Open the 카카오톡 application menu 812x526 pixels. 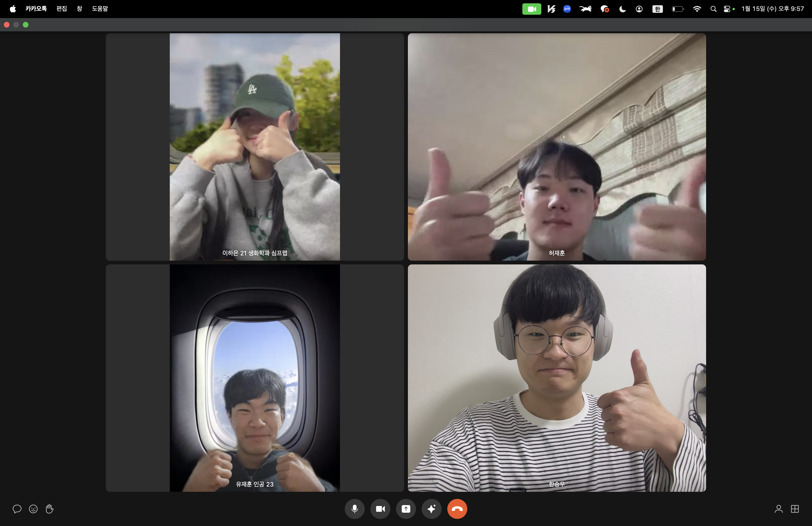click(36, 9)
